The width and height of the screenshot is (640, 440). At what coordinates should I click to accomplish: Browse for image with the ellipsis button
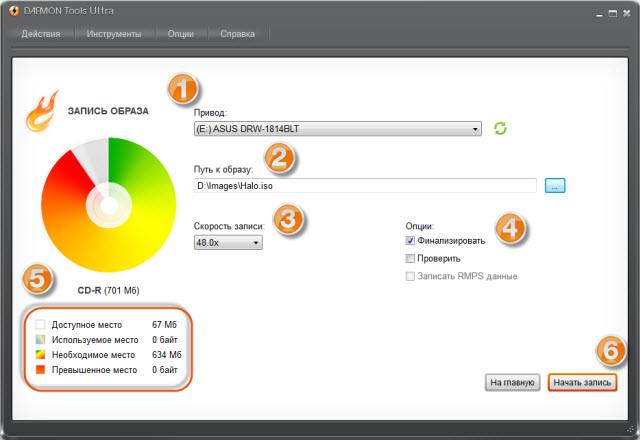555,186
